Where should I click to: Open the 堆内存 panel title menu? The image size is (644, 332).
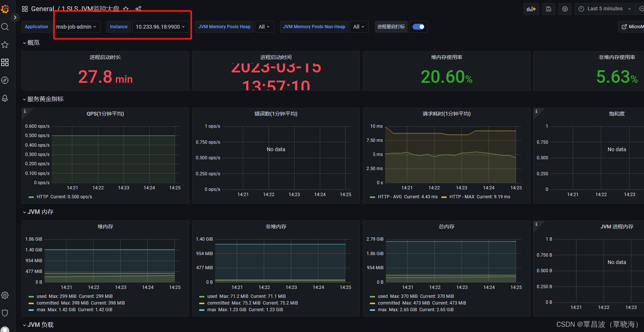pyautogui.click(x=105, y=227)
